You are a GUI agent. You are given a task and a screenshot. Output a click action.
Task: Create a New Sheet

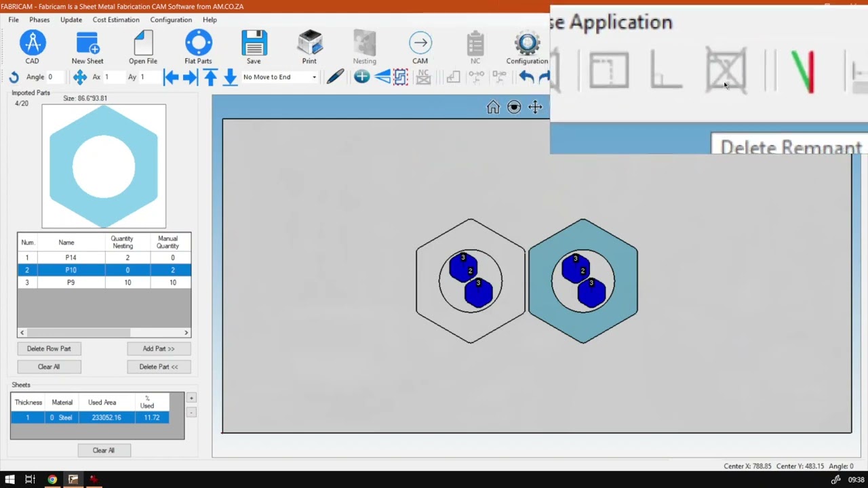click(87, 47)
